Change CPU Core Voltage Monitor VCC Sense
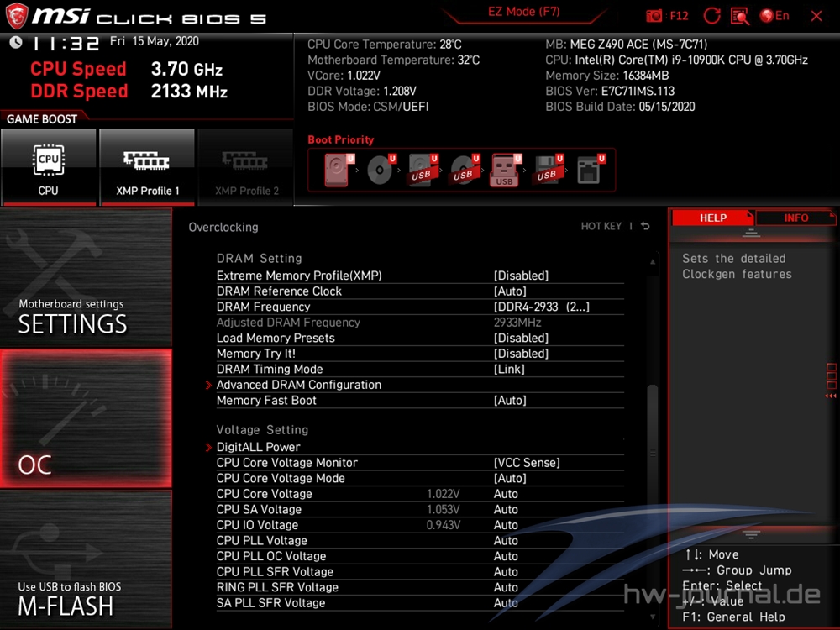This screenshot has height=630, width=840. pyautogui.click(x=420, y=462)
